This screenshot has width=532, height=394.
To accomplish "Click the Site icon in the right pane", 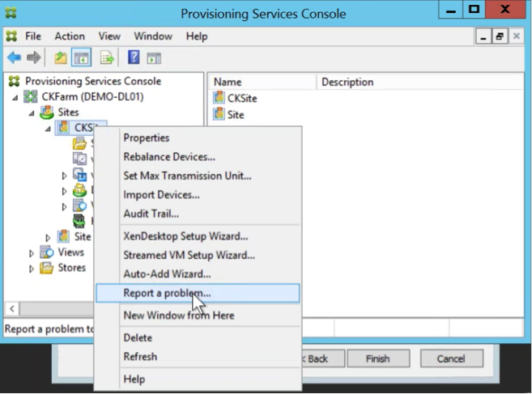I will tap(219, 114).
